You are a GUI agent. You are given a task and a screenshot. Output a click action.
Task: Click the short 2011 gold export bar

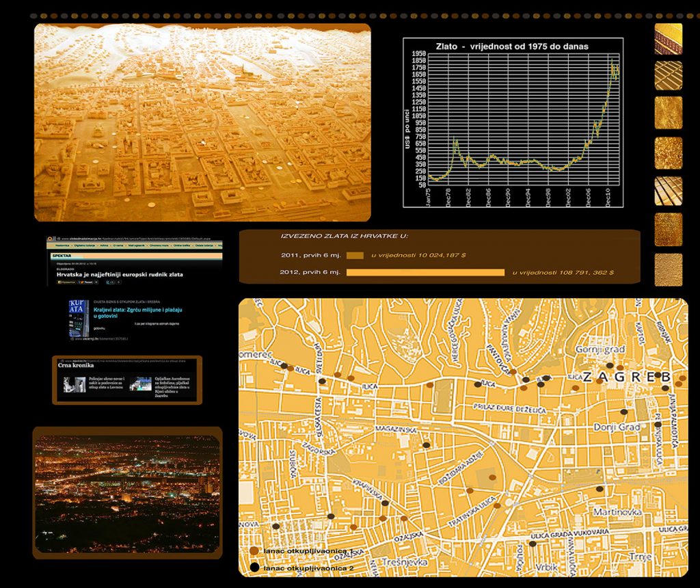(355, 255)
